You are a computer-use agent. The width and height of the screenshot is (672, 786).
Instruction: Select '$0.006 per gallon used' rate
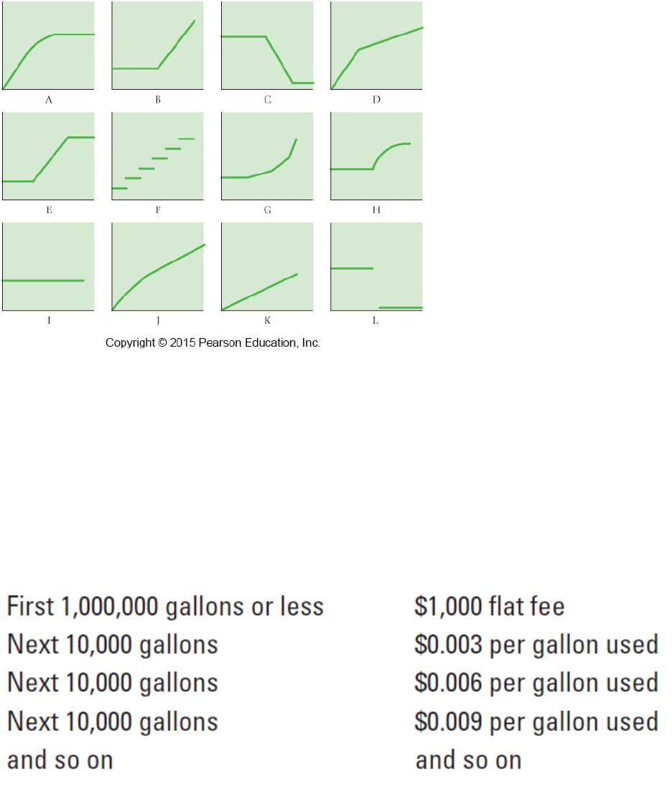536,684
